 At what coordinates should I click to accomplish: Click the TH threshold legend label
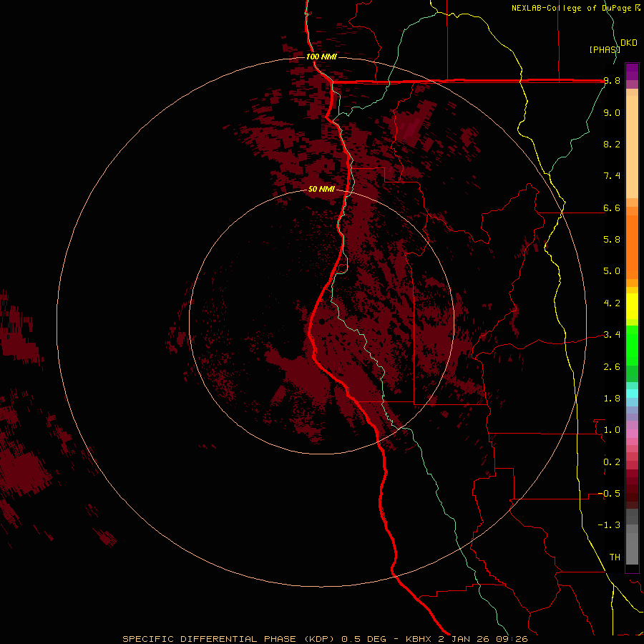[x=615, y=557]
